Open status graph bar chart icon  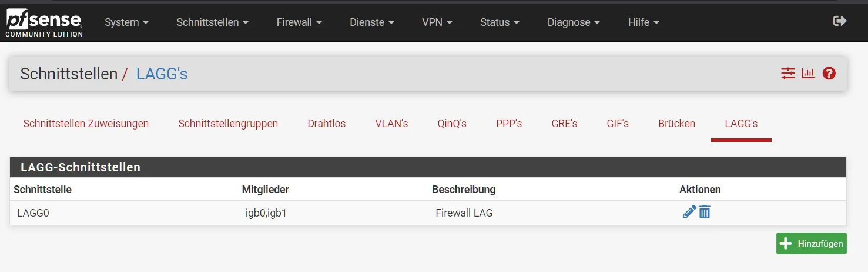pos(809,74)
